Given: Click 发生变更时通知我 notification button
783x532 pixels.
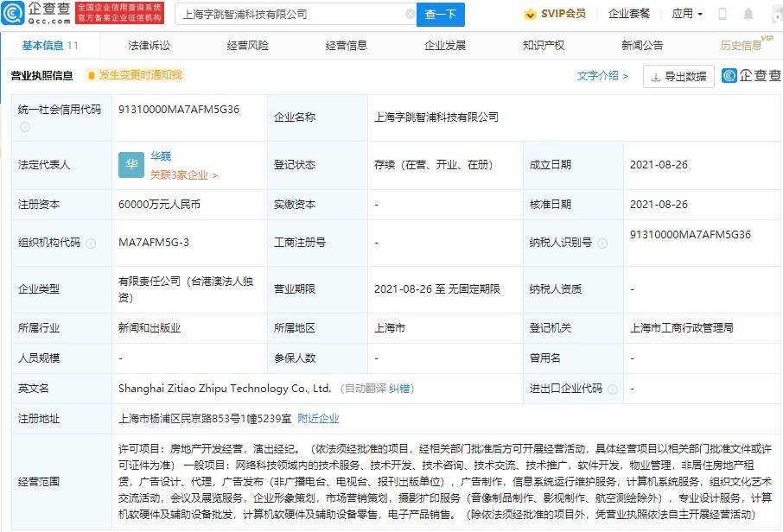Looking at the screenshot, I should (135, 75).
